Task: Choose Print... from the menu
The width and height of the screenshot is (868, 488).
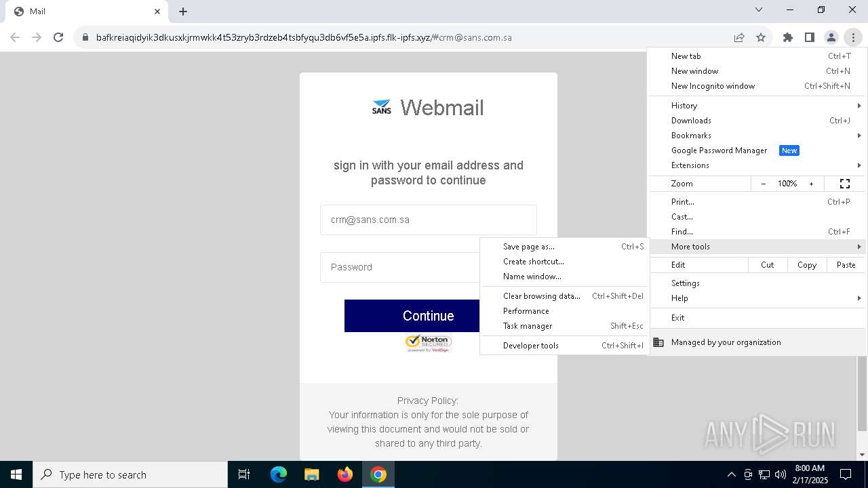Action: 757,202
